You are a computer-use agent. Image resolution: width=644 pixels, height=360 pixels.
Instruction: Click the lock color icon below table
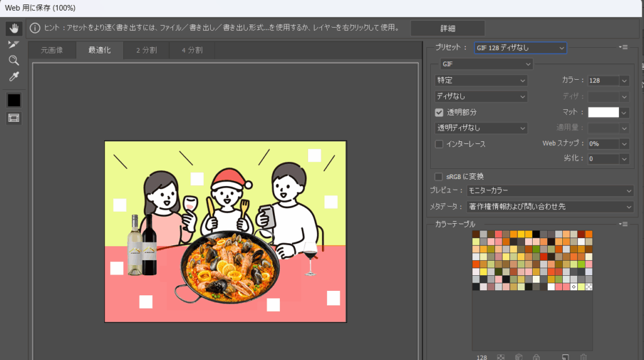click(x=535, y=357)
